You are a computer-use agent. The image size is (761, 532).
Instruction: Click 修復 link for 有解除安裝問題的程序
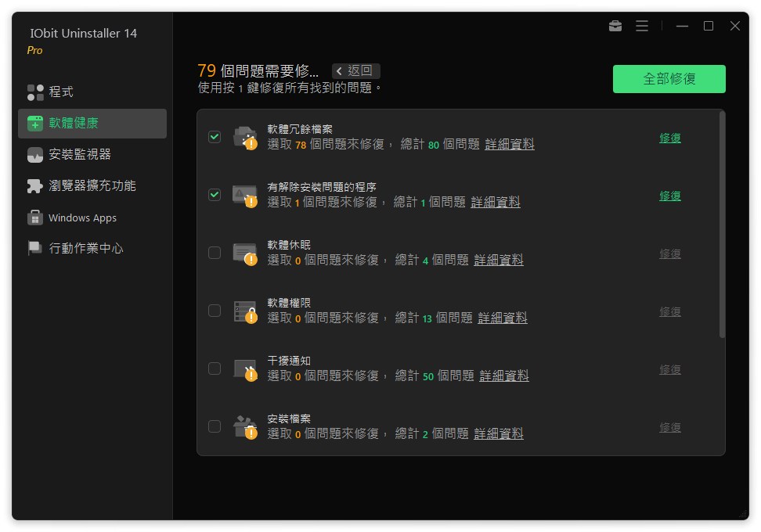point(669,196)
